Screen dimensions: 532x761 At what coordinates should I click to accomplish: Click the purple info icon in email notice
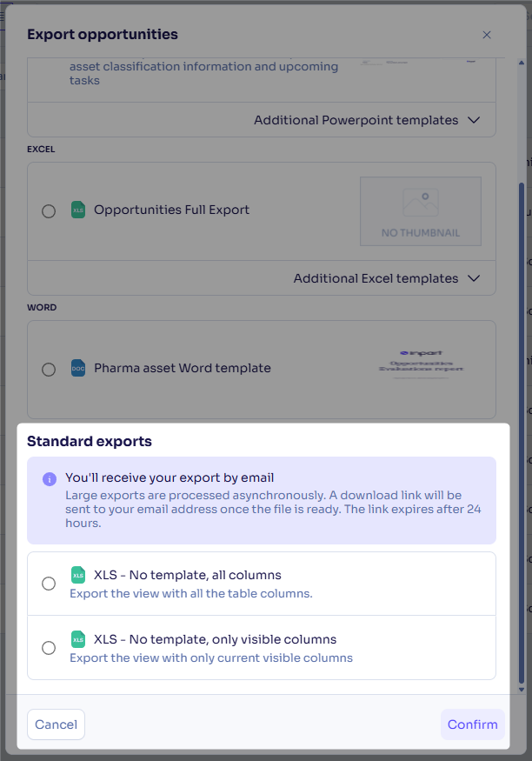click(x=50, y=479)
